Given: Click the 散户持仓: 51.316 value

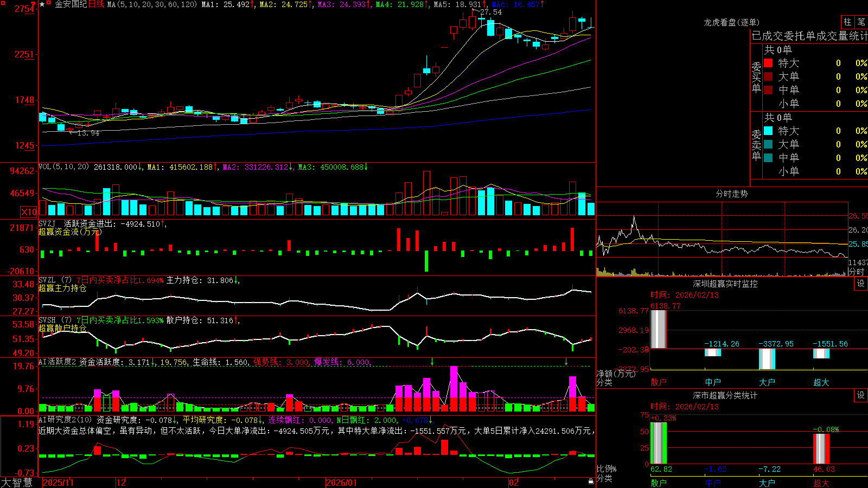Looking at the screenshot, I should (200, 320).
